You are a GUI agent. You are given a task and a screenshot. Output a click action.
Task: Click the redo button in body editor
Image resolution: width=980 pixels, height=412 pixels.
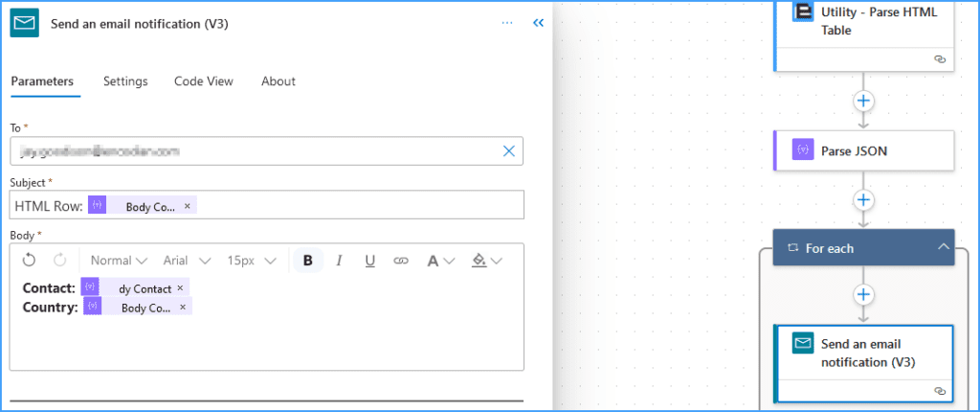pyautogui.click(x=59, y=261)
